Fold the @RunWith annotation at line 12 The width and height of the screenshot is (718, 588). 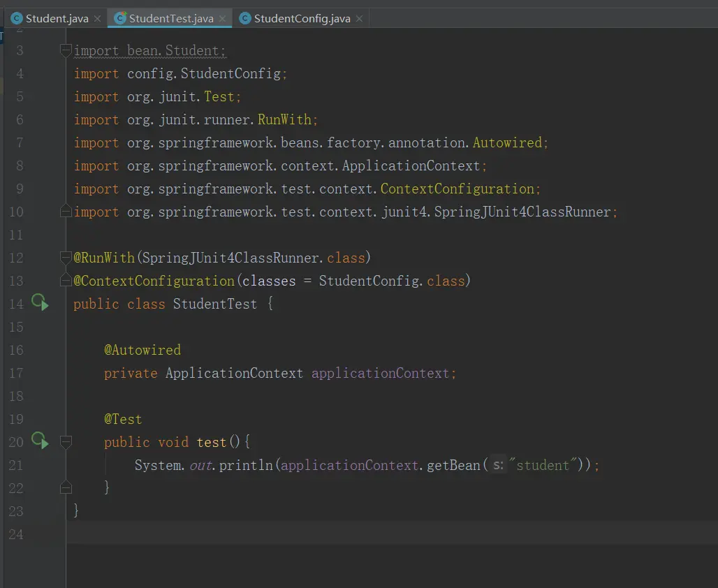66,258
